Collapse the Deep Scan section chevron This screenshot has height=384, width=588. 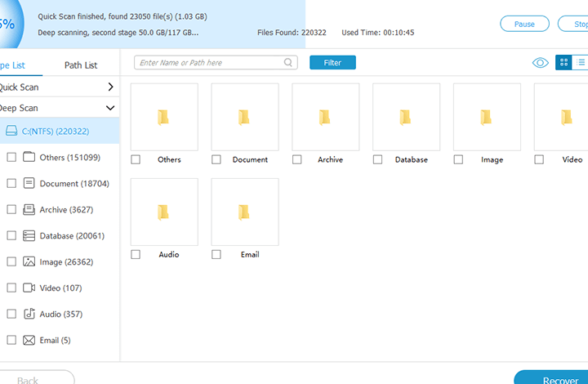tap(110, 108)
